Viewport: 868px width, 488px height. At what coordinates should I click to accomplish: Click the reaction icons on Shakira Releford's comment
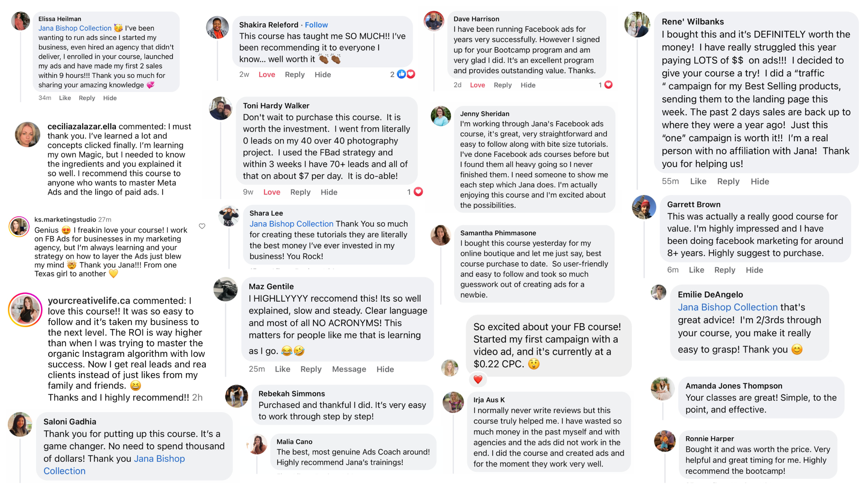click(406, 74)
